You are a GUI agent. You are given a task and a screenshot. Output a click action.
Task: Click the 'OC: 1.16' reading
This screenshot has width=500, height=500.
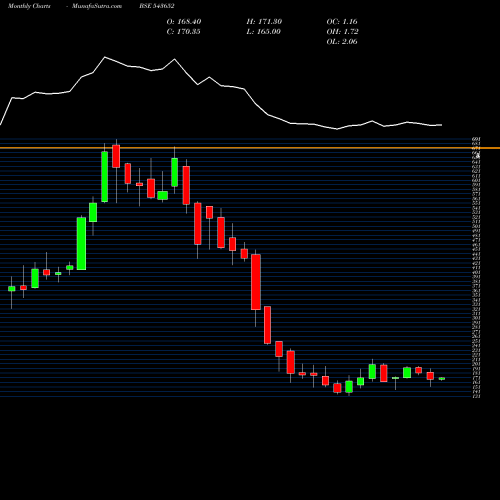342,22
